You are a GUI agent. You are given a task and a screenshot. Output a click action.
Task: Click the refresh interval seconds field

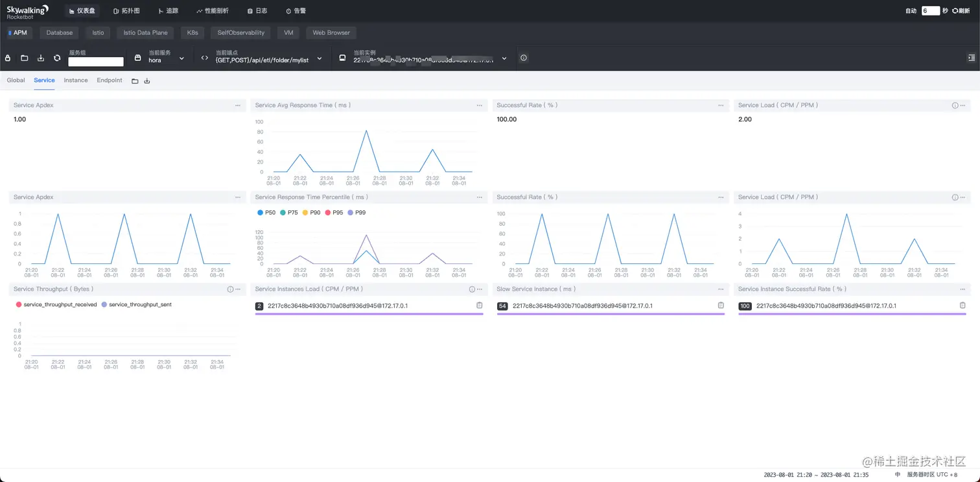point(931,11)
